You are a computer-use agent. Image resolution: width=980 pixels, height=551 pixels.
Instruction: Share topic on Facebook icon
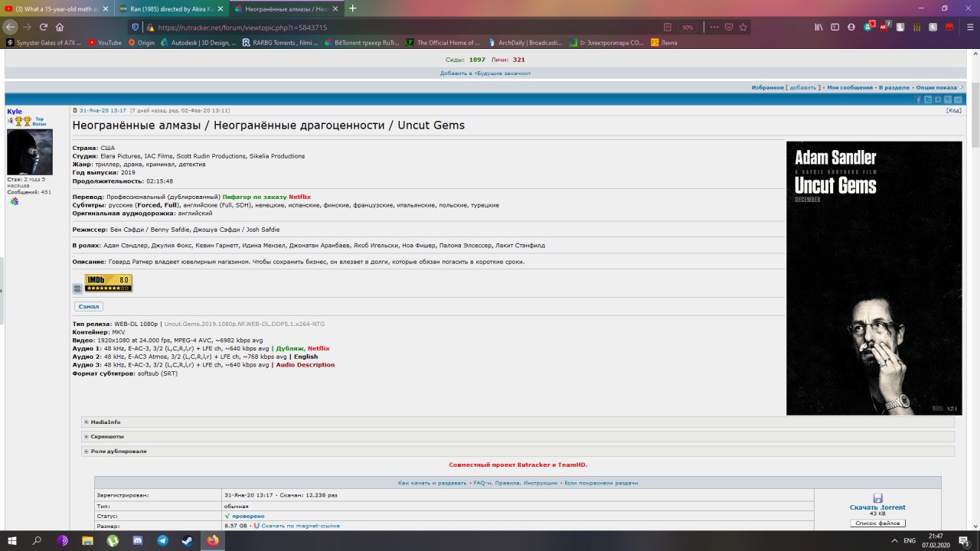point(919,100)
